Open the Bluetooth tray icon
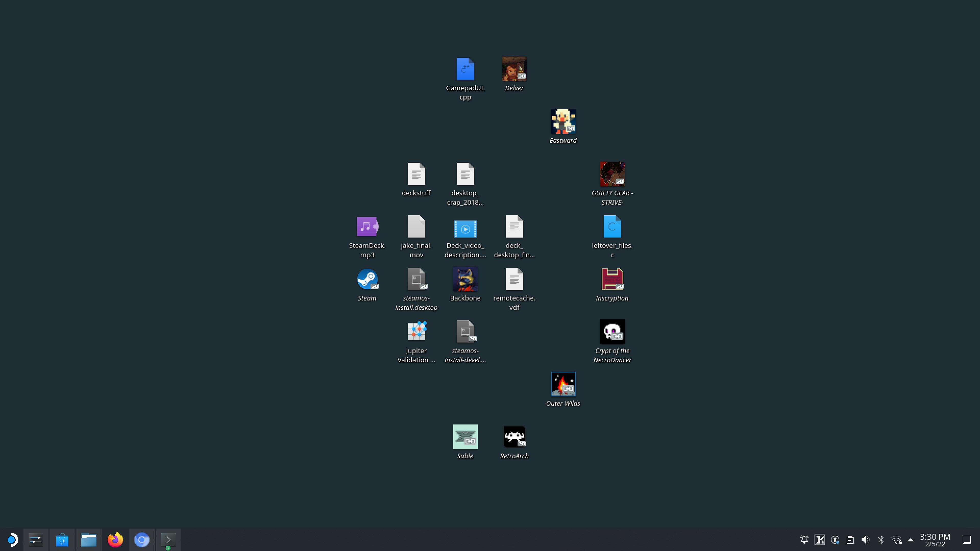Viewport: 980px width, 551px height. coord(881,540)
